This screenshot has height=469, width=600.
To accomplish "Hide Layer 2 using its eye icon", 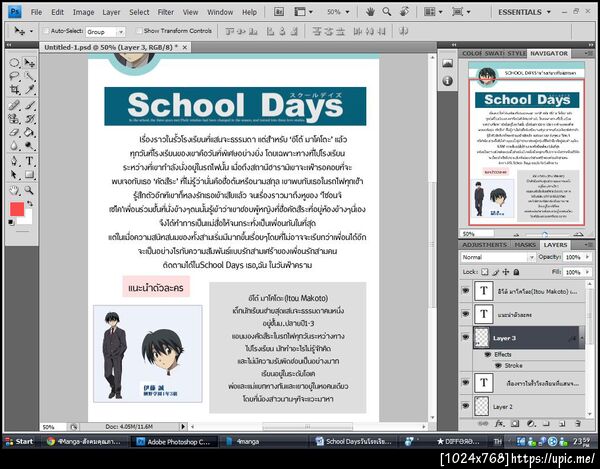I will coord(465,405).
